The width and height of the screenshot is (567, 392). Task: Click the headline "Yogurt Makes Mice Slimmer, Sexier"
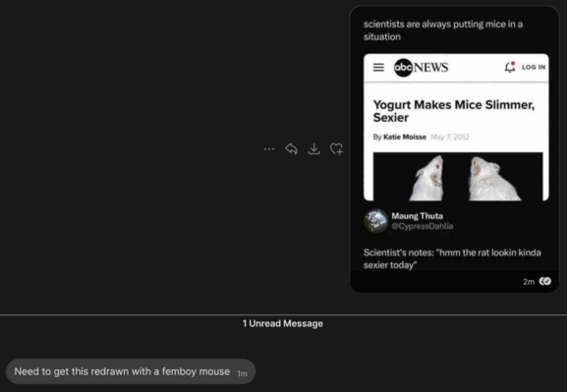click(454, 111)
